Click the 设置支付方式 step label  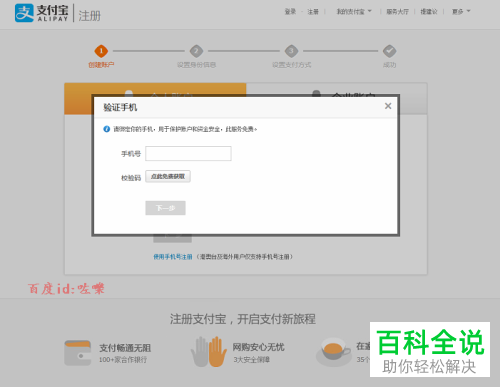point(291,65)
